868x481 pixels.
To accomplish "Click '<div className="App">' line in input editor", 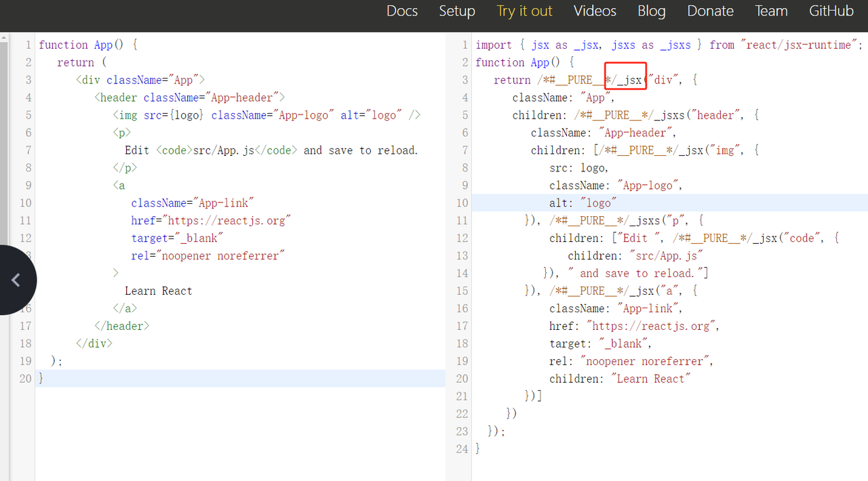I will point(140,80).
